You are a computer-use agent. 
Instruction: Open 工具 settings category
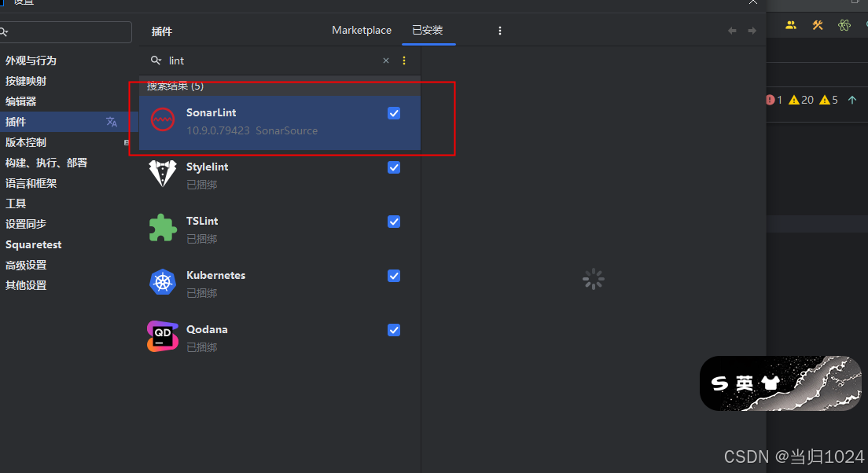point(16,203)
